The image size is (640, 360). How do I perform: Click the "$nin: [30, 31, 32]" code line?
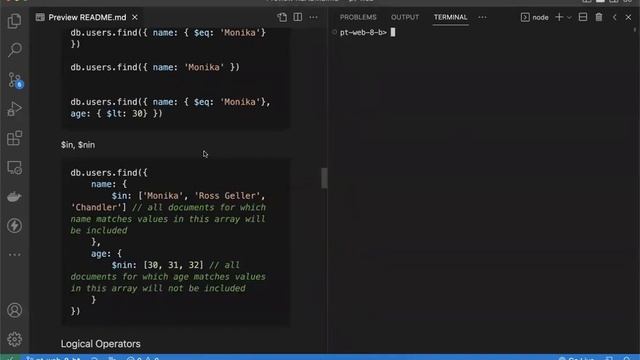click(157, 265)
